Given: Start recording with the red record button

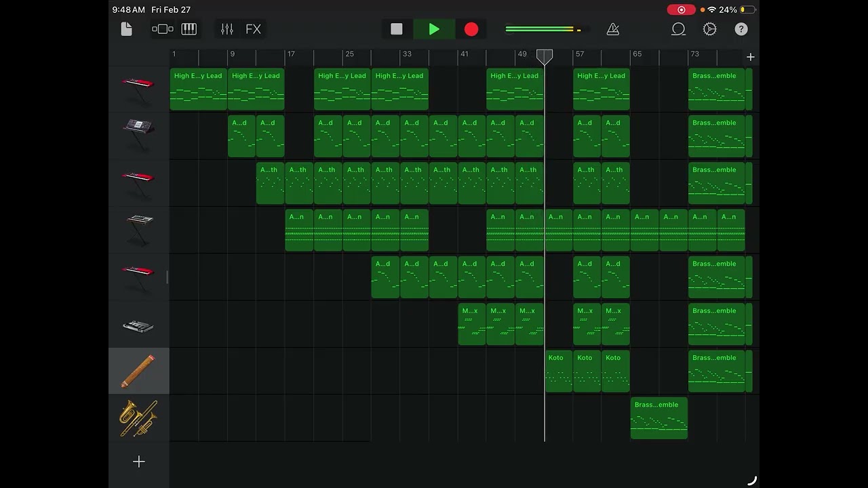Looking at the screenshot, I should pyautogui.click(x=471, y=29).
